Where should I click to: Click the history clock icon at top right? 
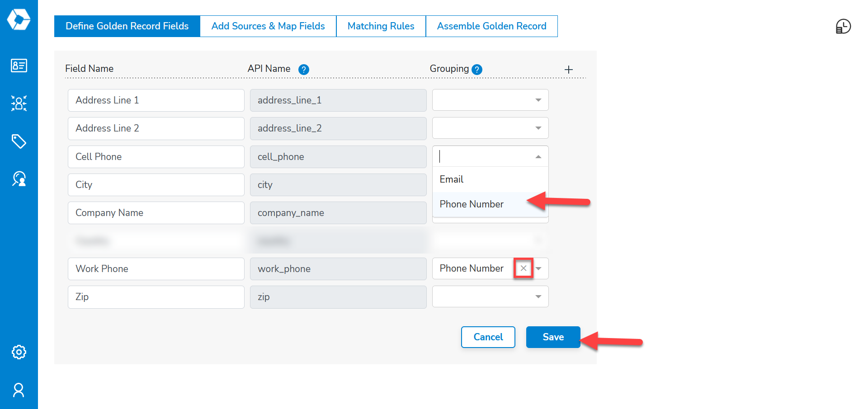843,26
